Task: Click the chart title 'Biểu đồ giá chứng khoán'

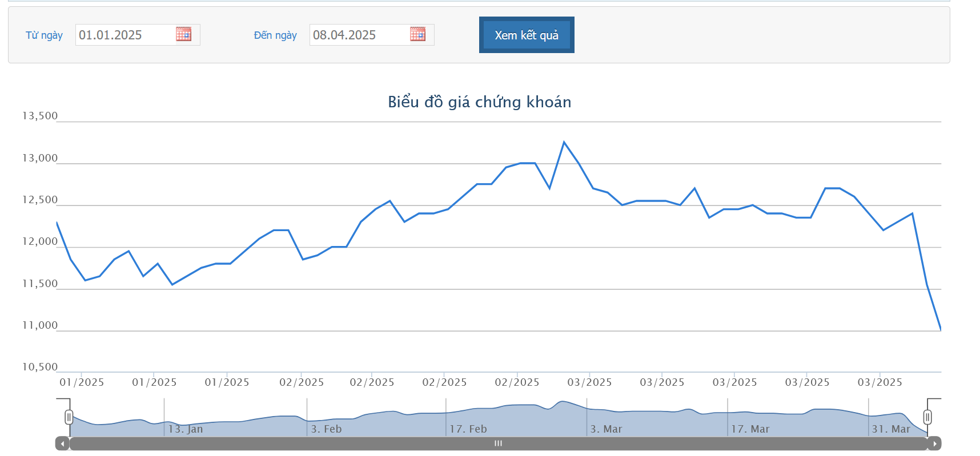Action: click(479, 102)
